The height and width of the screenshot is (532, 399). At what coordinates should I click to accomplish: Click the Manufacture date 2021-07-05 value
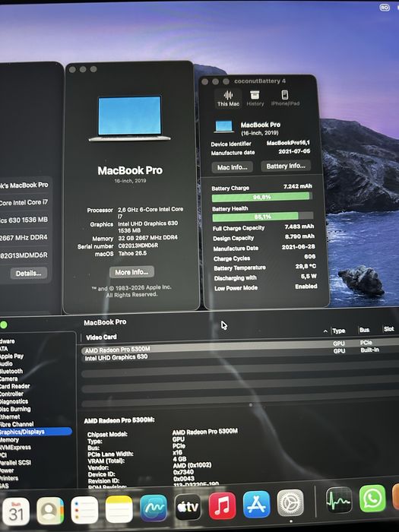(294, 151)
